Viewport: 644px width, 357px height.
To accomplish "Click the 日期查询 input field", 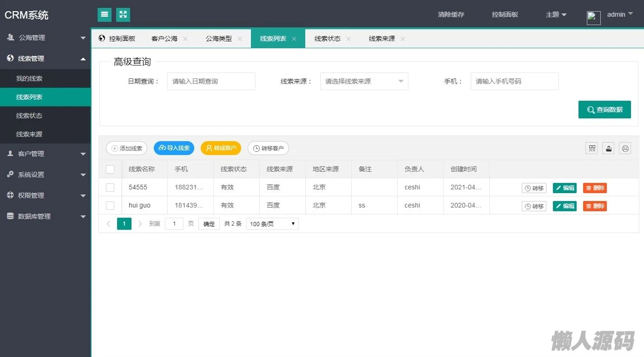I will coord(211,81).
